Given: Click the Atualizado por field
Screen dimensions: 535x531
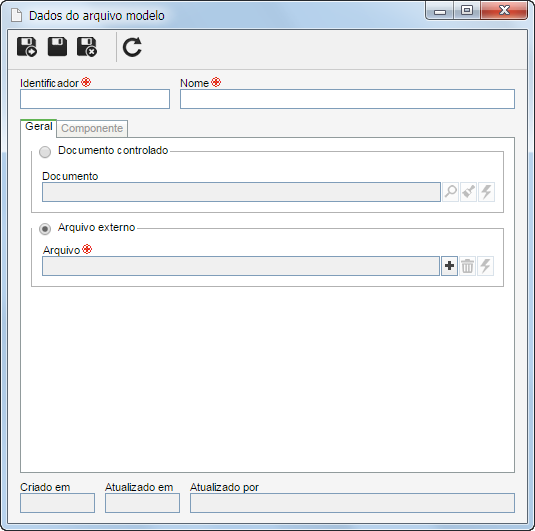Looking at the screenshot, I should [x=352, y=503].
